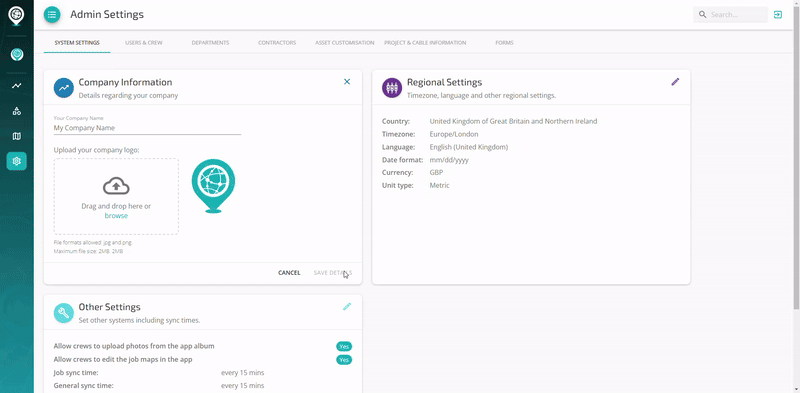Click the Cancel button in Company Information
This screenshot has height=393, width=800.
[289, 273]
